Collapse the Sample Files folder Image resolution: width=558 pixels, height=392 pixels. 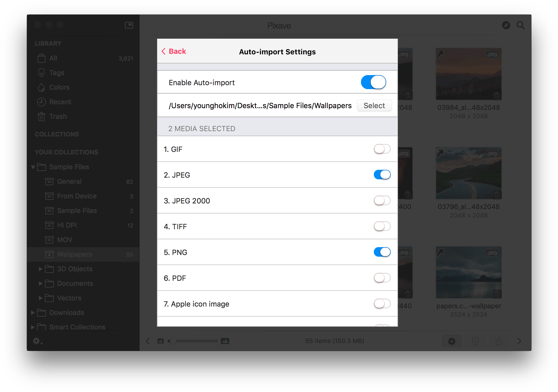coord(33,167)
